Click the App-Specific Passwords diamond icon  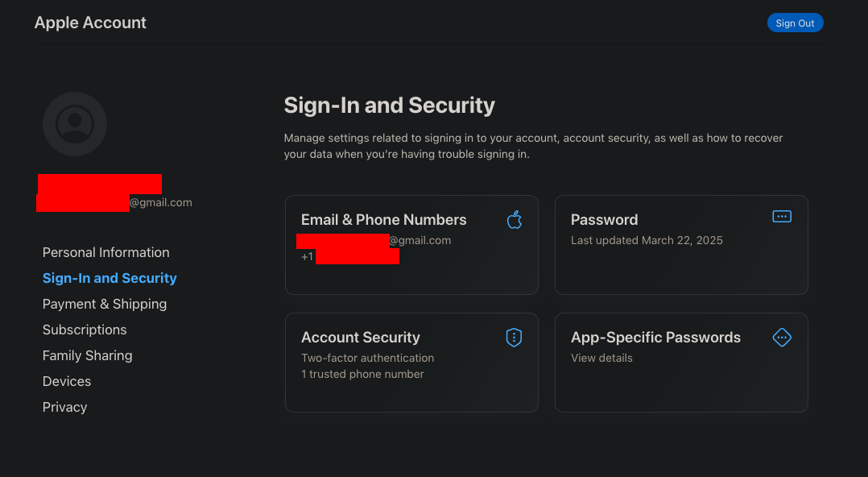(782, 338)
